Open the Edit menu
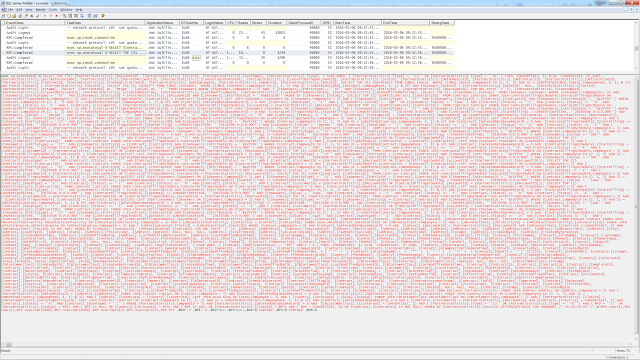Viewport: 640px width, 360px height. (x=19, y=10)
